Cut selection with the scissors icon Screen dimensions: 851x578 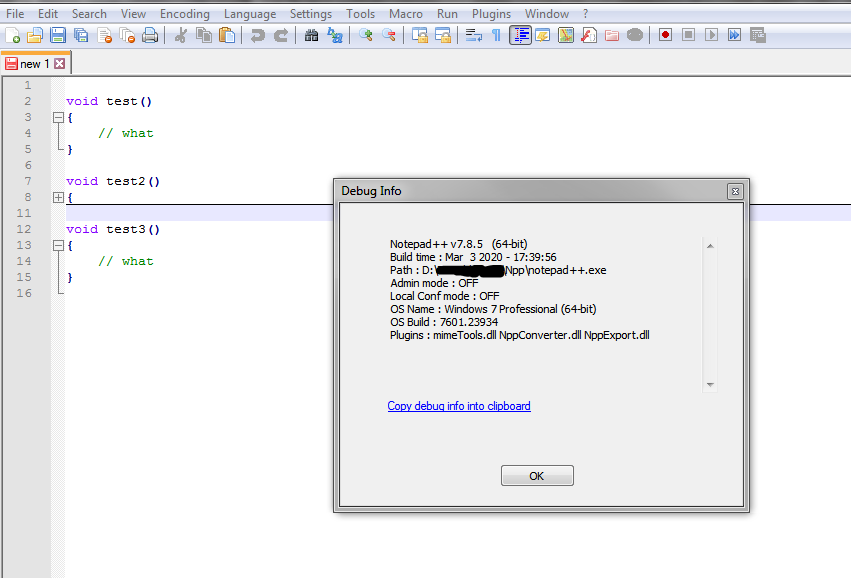181,35
